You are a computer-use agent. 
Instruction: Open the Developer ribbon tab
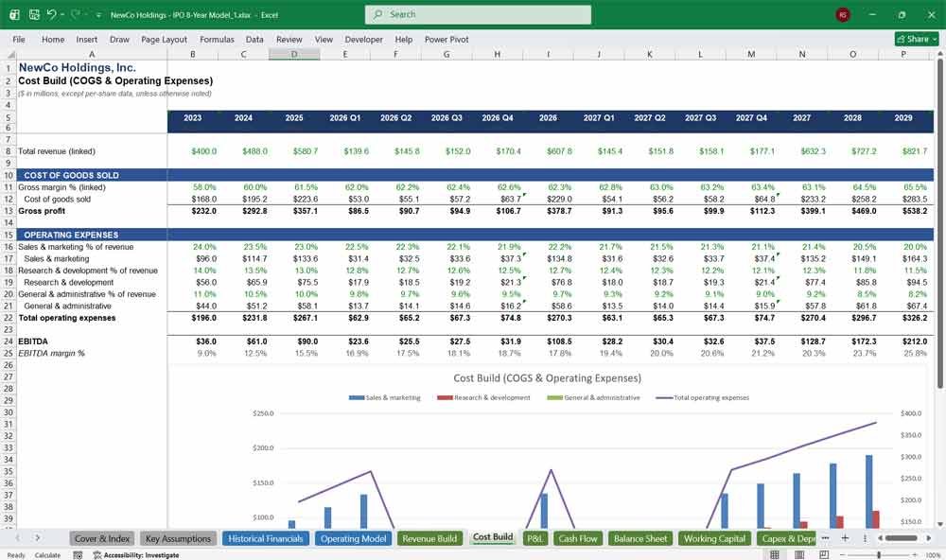(x=364, y=39)
